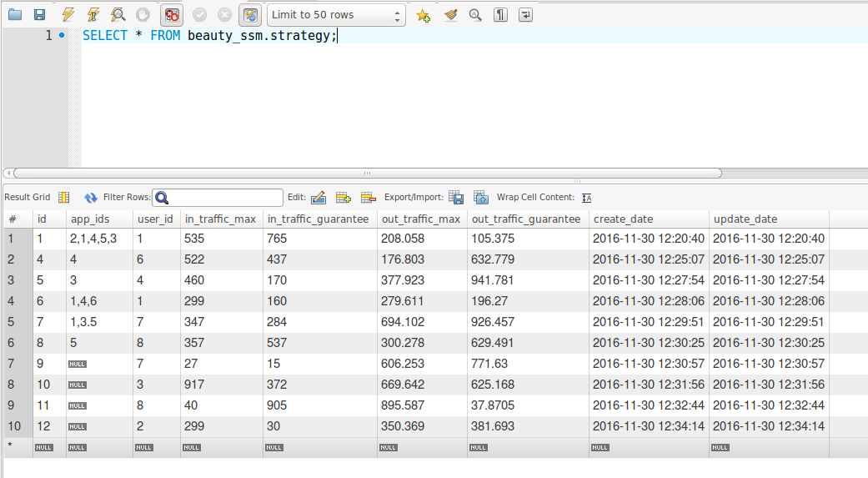Viewport: 868px width, 478px height.
Task: Select create_date 2016-11-30 12:27:54
Action: tap(649, 280)
